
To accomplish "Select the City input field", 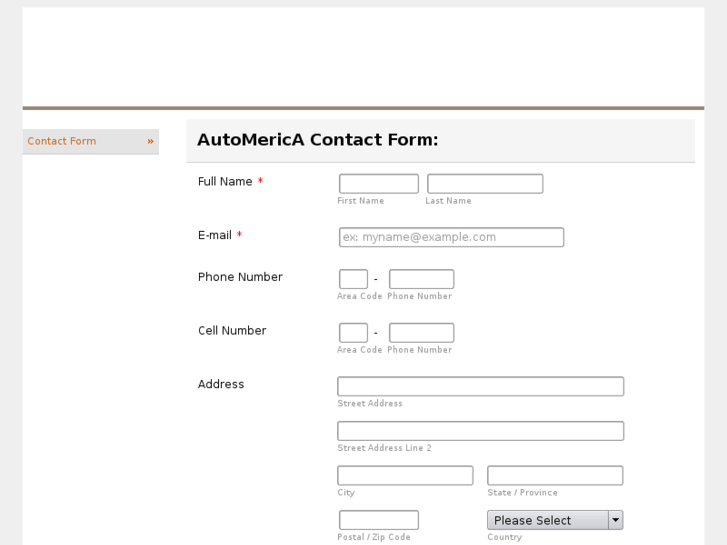I will pos(405,476).
